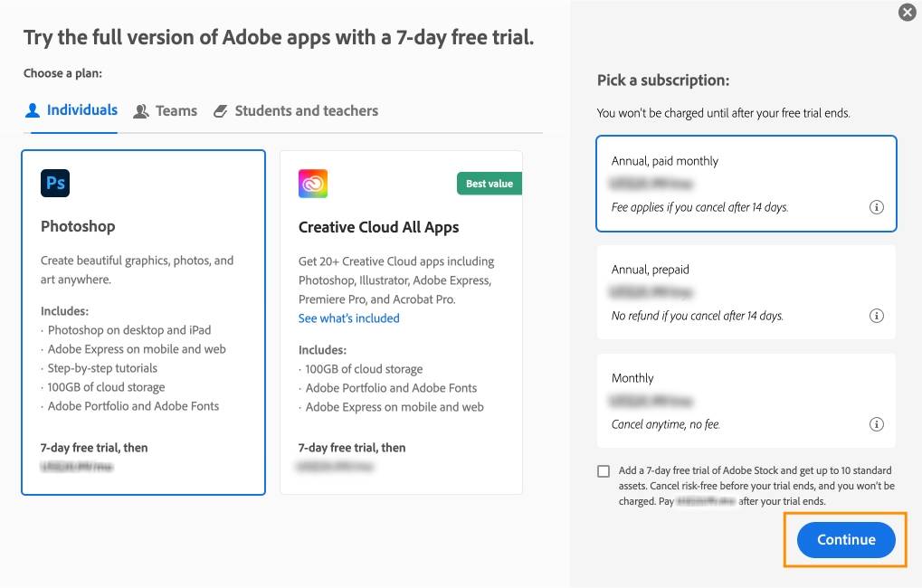Viewport: 922px width, 588px height.
Task: Switch to the Teams tab
Action: [x=176, y=111]
